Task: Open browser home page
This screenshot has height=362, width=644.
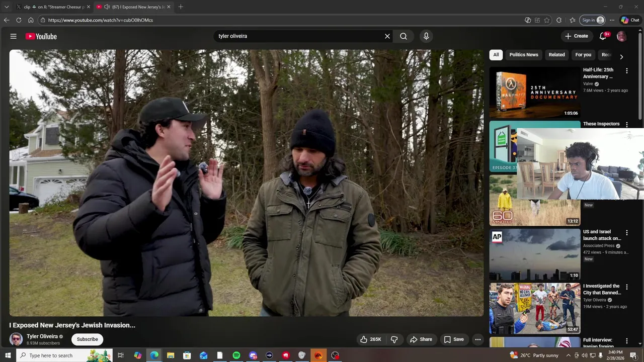Action: (x=31, y=20)
